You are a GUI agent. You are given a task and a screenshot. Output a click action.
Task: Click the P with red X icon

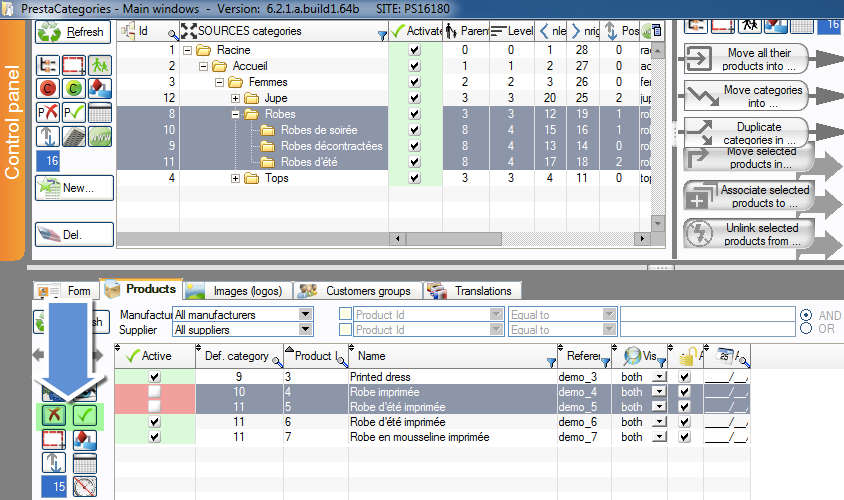pos(48,111)
